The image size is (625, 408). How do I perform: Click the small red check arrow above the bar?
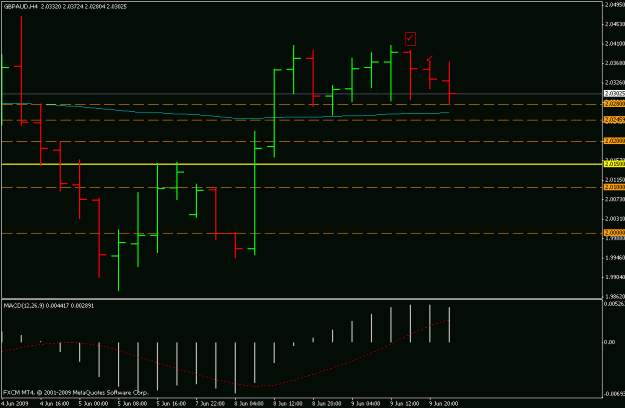[x=430, y=58]
